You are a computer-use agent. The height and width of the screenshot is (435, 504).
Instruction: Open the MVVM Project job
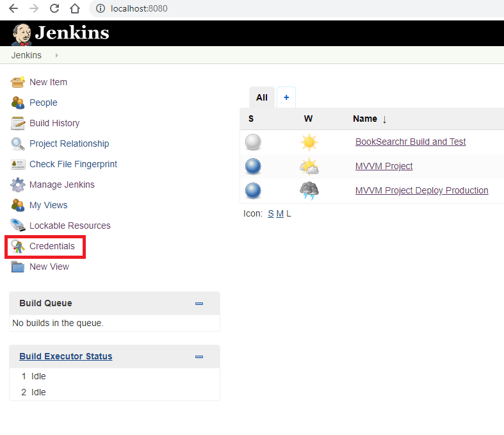coord(384,166)
